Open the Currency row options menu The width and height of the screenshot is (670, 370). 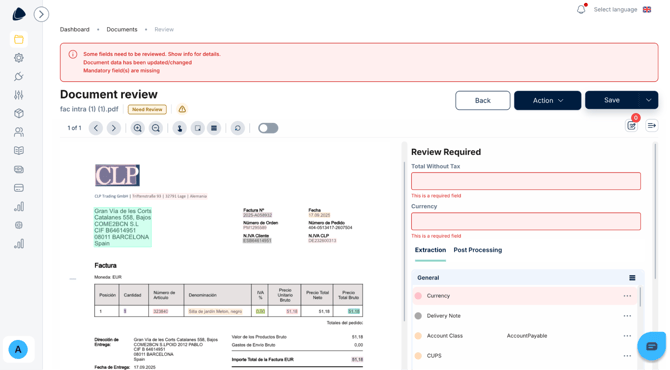coord(627,296)
